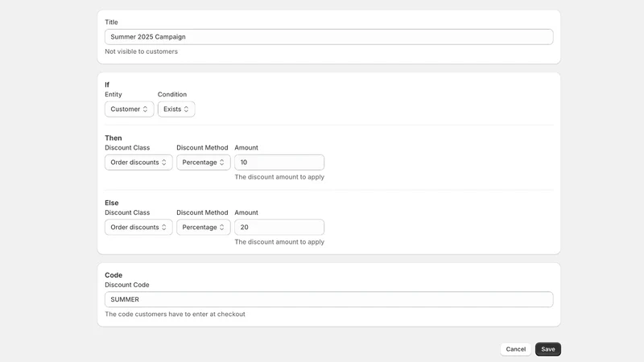This screenshot has width=644, height=362.
Task: Click the 'Then' section heading
Action: [113, 138]
